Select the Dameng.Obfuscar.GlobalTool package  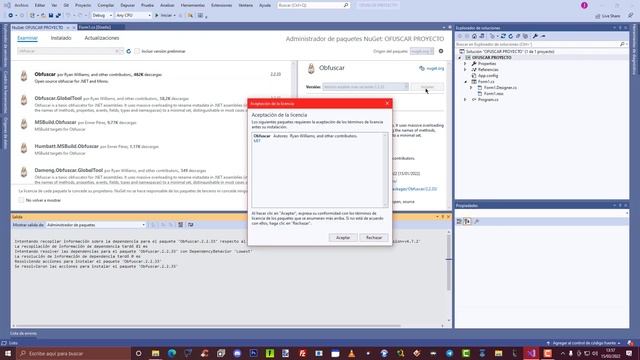click(x=151, y=174)
